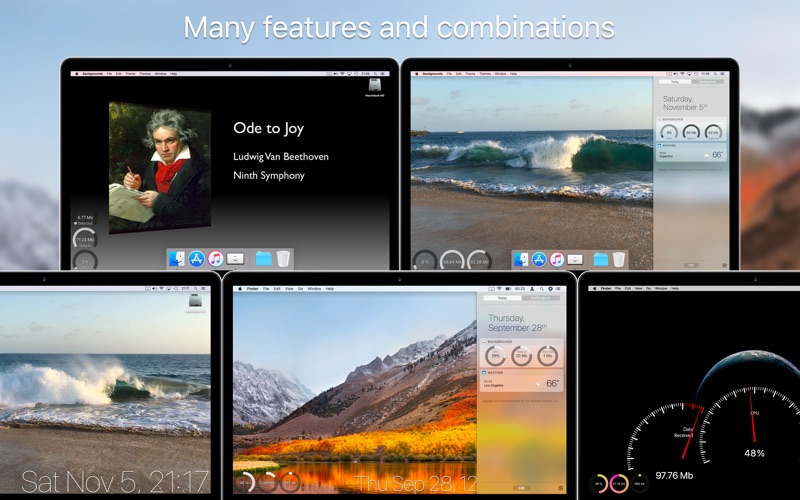Click 'Sat Nov 5, 21:17' desktop clock

coord(115,482)
